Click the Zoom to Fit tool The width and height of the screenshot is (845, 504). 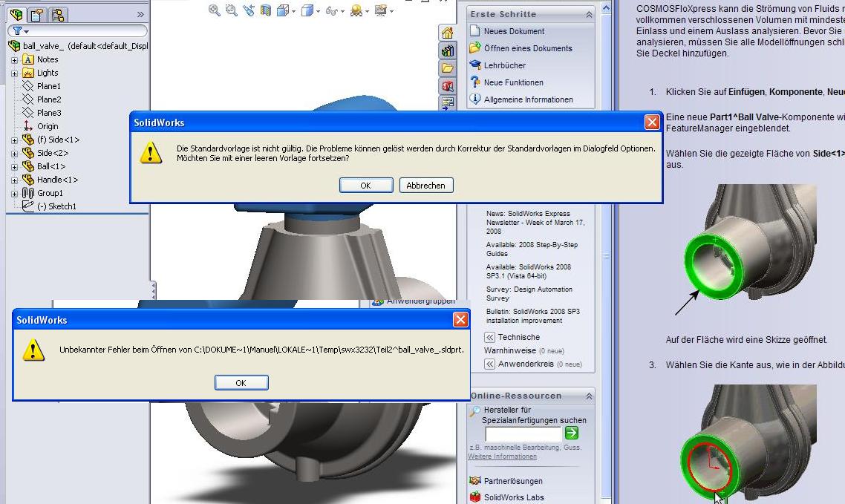click(x=215, y=10)
